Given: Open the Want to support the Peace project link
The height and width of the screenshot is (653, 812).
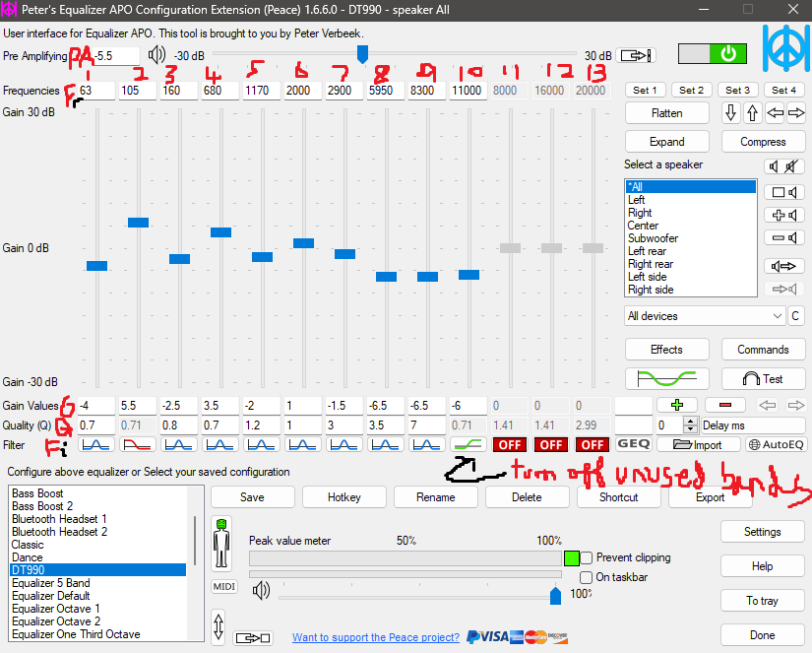Looking at the screenshot, I should 376,637.
